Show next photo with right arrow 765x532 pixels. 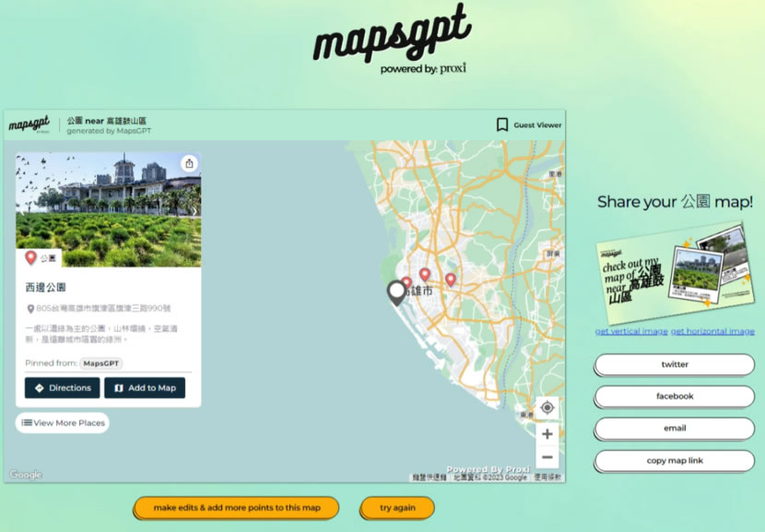pyautogui.click(x=194, y=210)
